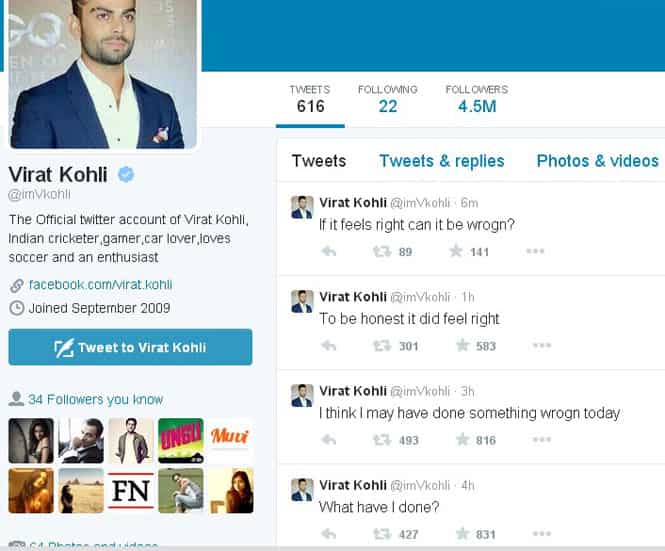
Task: Expand more options on 'What have I done?' tweet
Action: 542,534
